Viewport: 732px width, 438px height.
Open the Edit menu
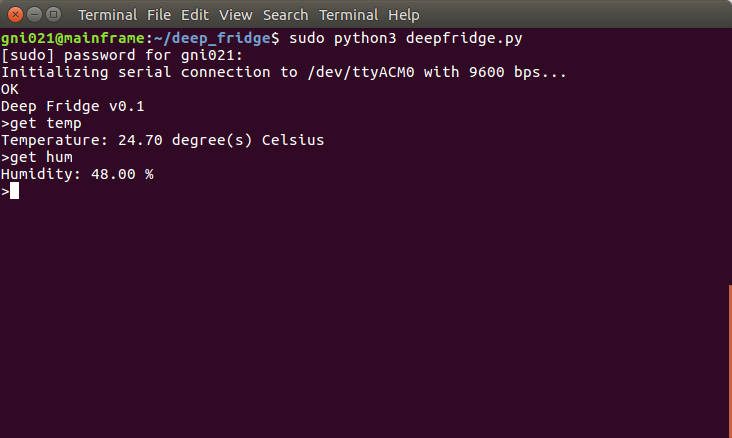pyautogui.click(x=194, y=16)
